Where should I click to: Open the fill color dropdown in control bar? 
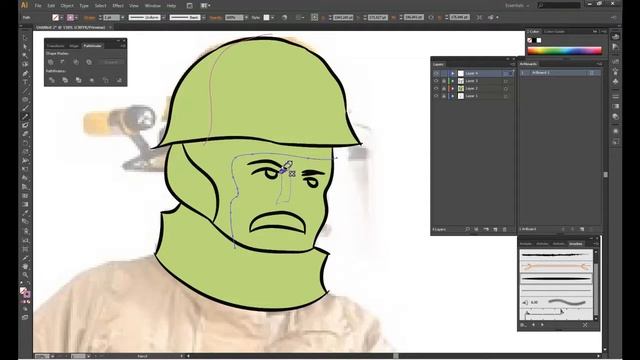pyautogui.click(x=62, y=18)
